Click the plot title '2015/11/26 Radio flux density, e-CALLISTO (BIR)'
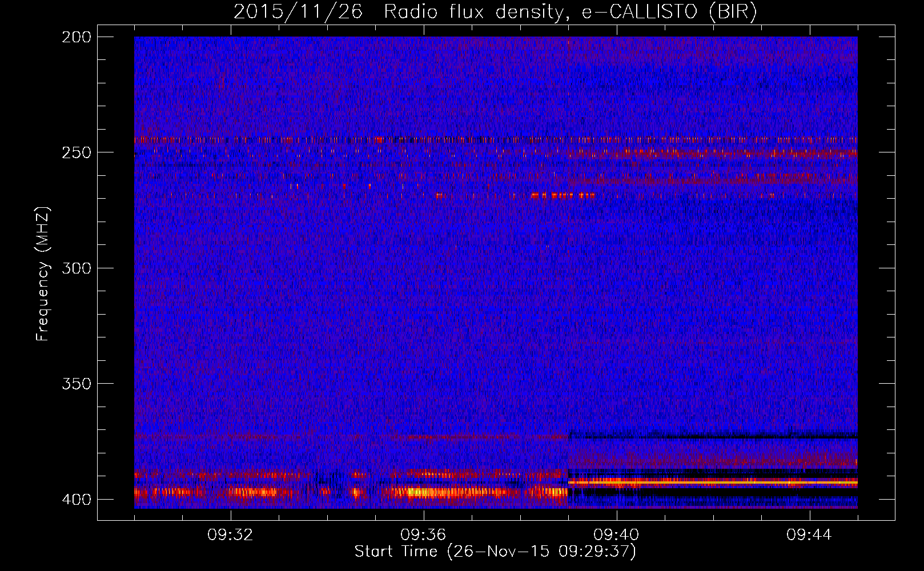The image size is (924, 571). point(496,12)
